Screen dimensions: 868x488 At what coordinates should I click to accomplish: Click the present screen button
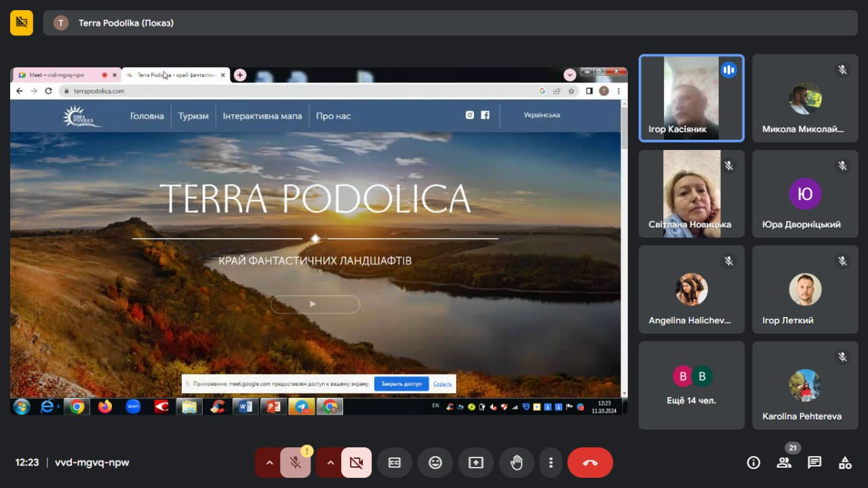point(475,462)
